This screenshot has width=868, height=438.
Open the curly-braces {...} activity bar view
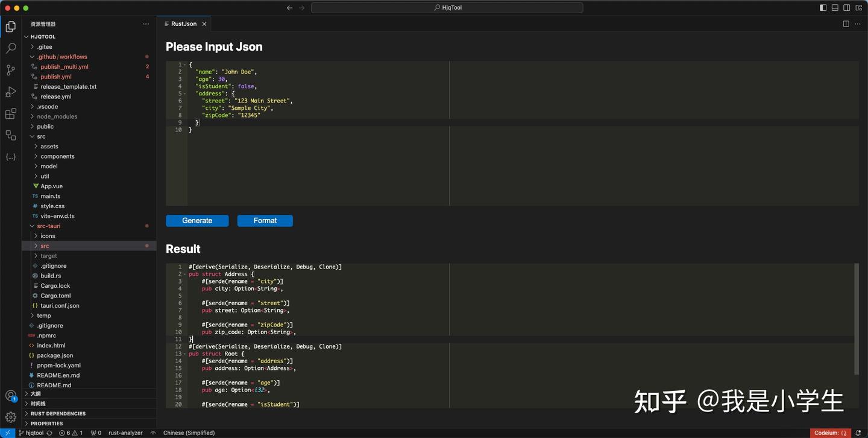point(11,157)
